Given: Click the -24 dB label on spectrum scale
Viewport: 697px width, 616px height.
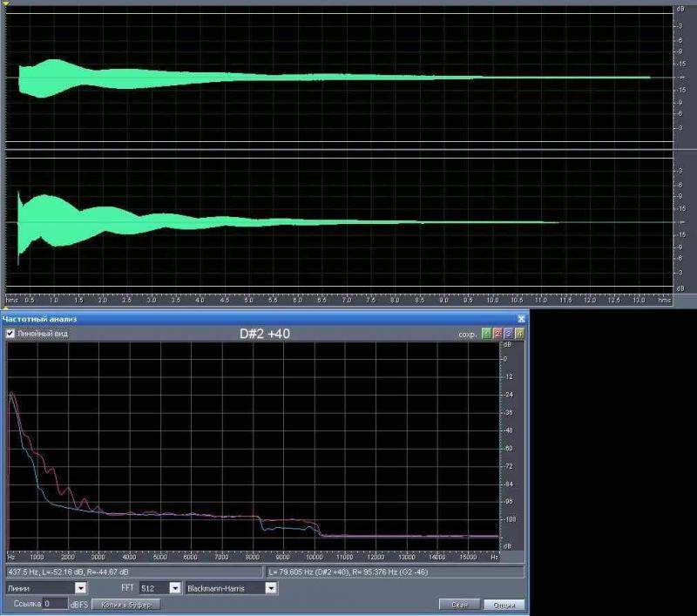Looking at the screenshot, I should [508, 395].
